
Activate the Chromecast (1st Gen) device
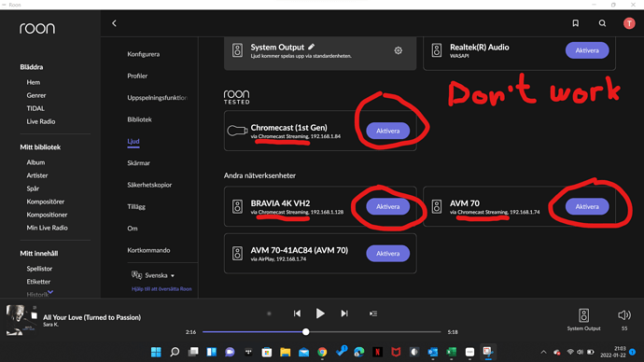[387, 131]
